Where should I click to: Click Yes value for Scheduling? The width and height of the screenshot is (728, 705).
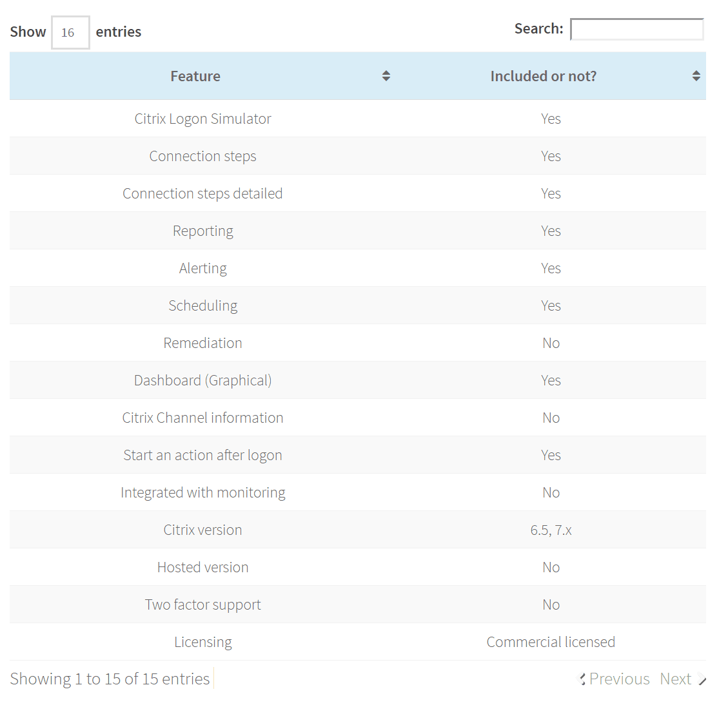tap(551, 305)
